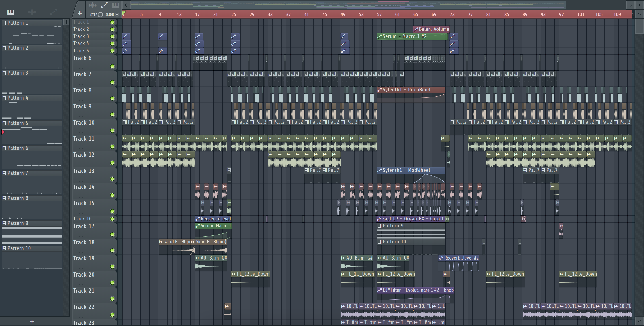
Task: Open Pattern 7 menu icon in picker
Action: tap(4, 173)
